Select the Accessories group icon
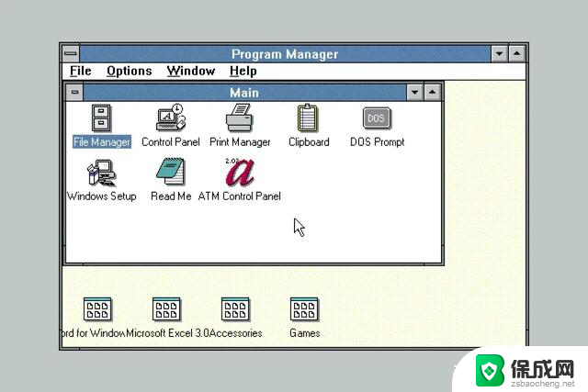The width and height of the screenshot is (588, 392). [x=235, y=309]
